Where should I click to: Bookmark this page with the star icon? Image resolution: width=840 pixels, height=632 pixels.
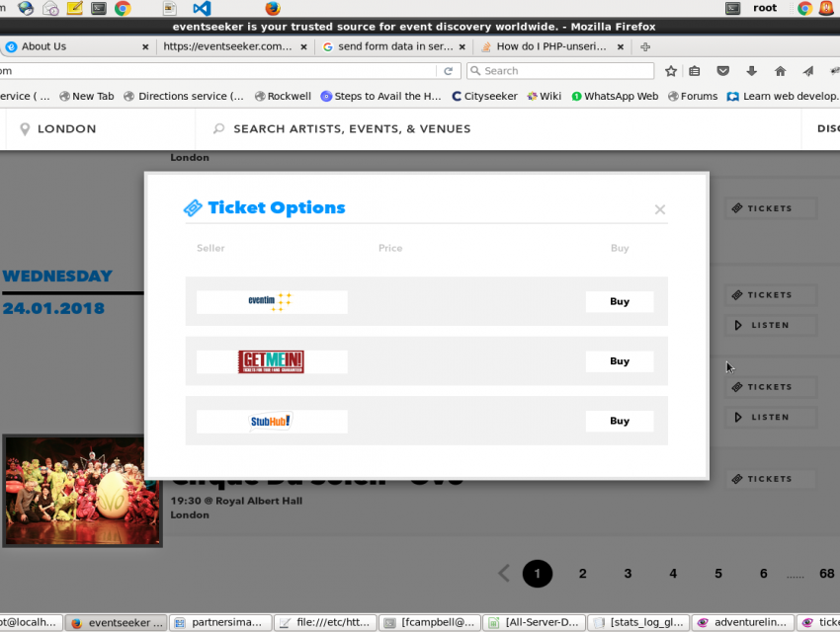tap(671, 71)
